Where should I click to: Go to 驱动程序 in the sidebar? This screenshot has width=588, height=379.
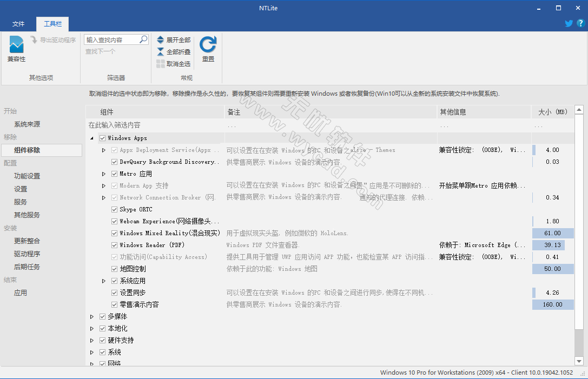point(27,254)
